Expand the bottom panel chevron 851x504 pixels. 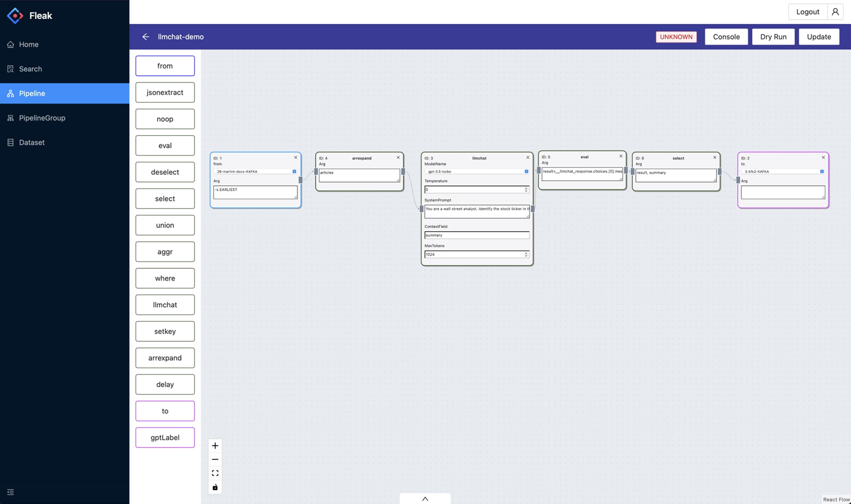point(425,498)
